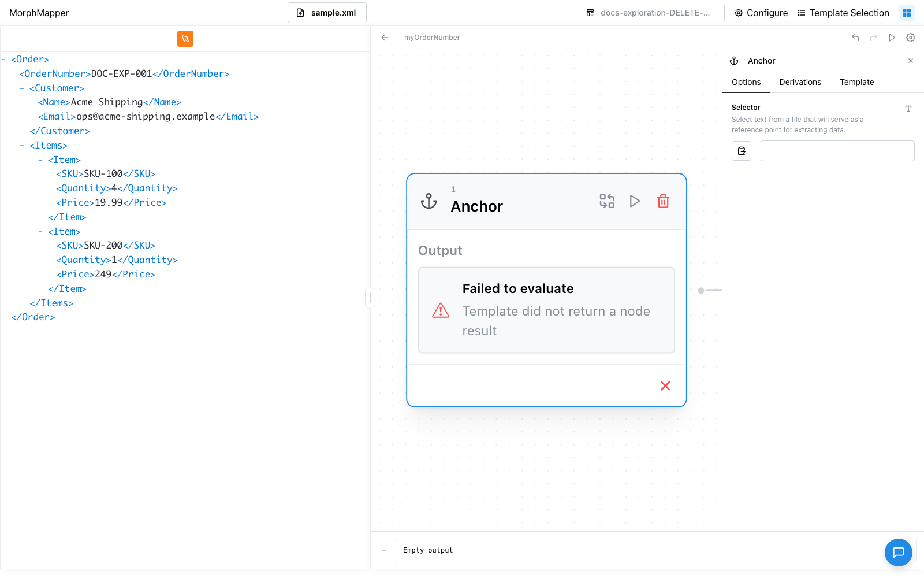The image size is (924, 578).
Task: Collapse the second Item with SKU-200
Action: coord(40,232)
